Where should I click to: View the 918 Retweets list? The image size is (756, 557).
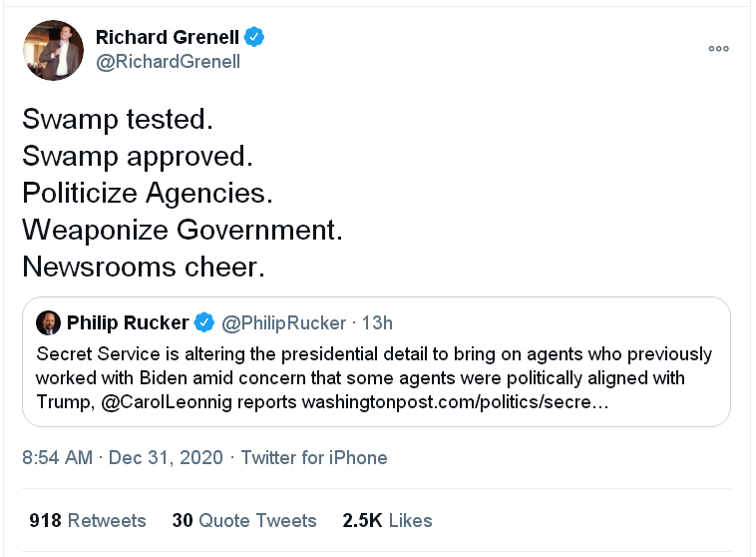[88, 520]
